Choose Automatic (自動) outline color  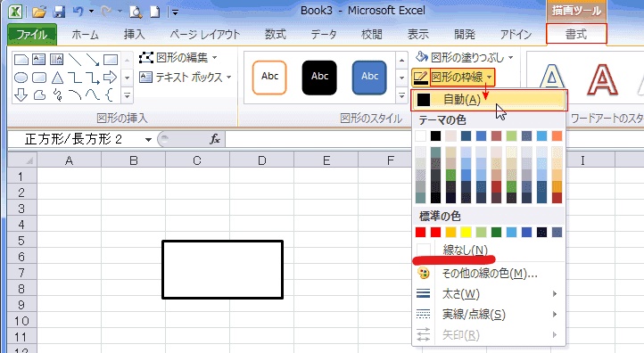[489, 100]
